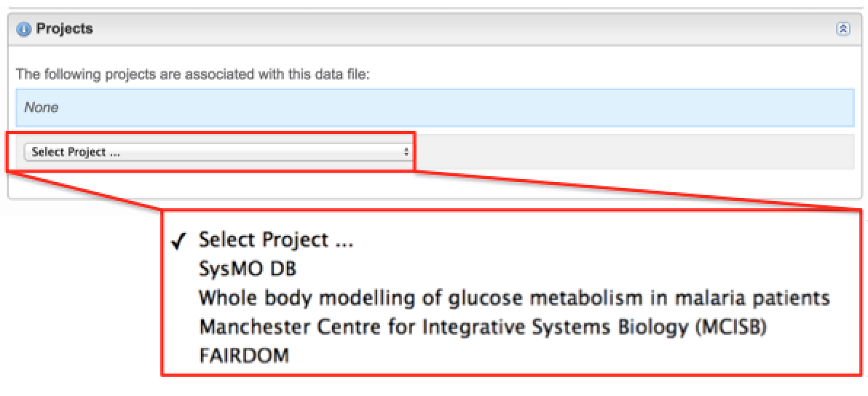Click the Projects panel title text
This screenshot has height=396, width=868.
point(65,30)
